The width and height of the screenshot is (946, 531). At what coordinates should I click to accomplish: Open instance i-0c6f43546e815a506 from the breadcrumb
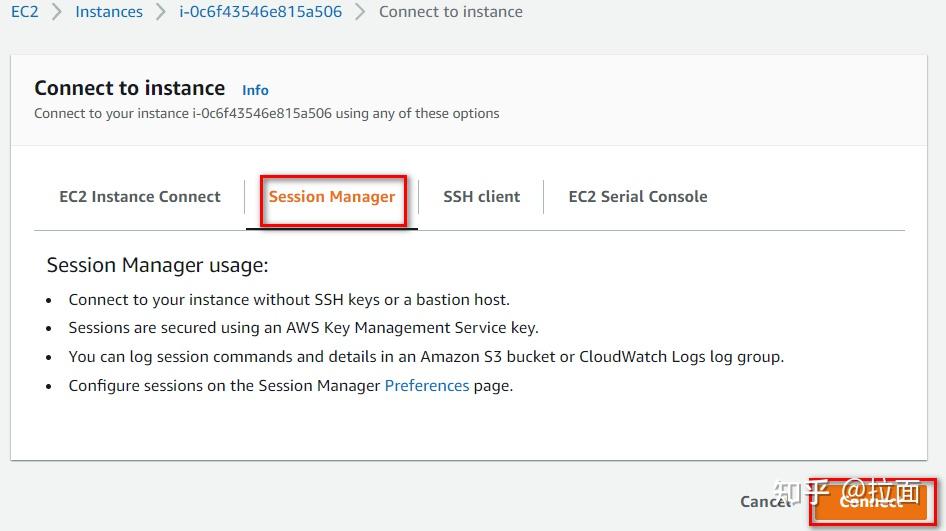pyautogui.click(x=260, y=12)
